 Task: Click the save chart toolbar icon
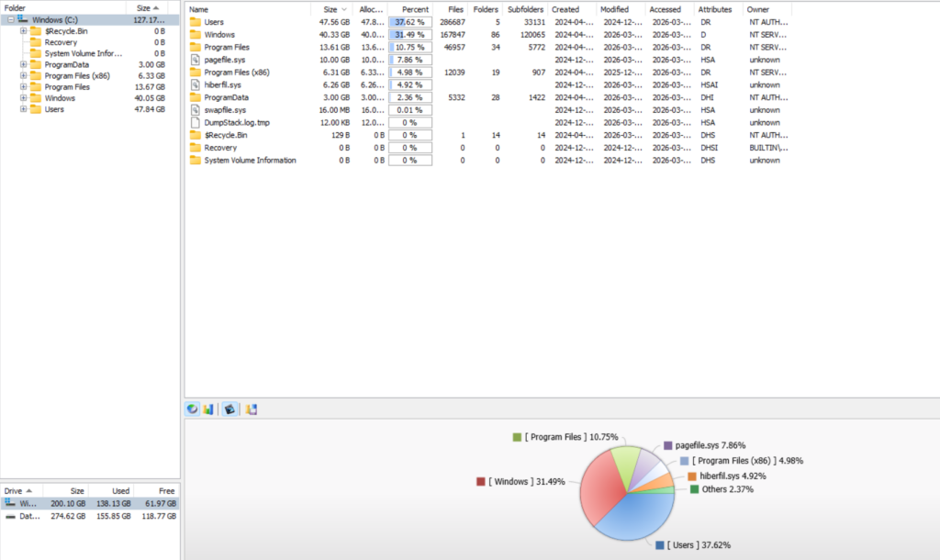click(252, 409)
